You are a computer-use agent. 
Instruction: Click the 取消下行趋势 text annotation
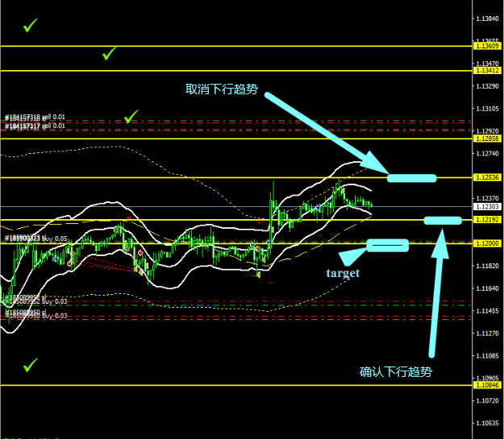[222, 90]
